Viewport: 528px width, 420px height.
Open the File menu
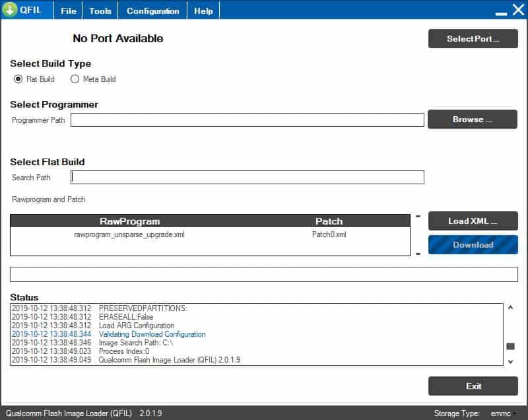click(x=69, y=11)
